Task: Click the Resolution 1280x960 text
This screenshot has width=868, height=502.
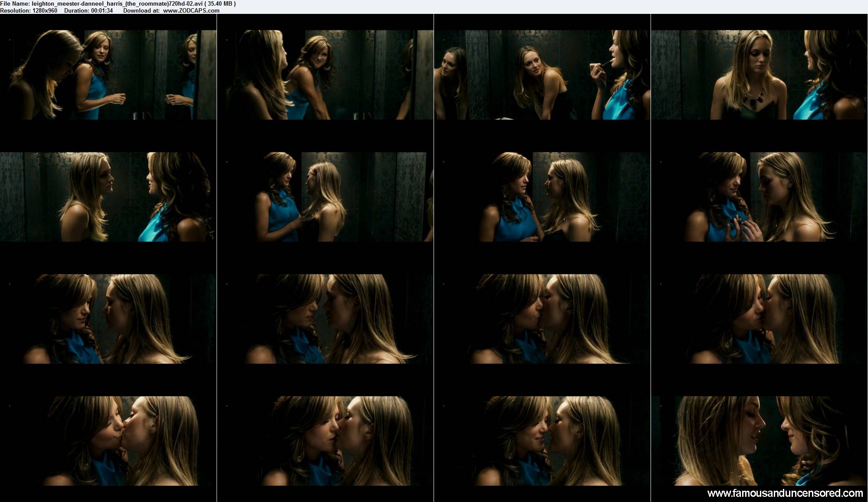Action: [29, 10]
